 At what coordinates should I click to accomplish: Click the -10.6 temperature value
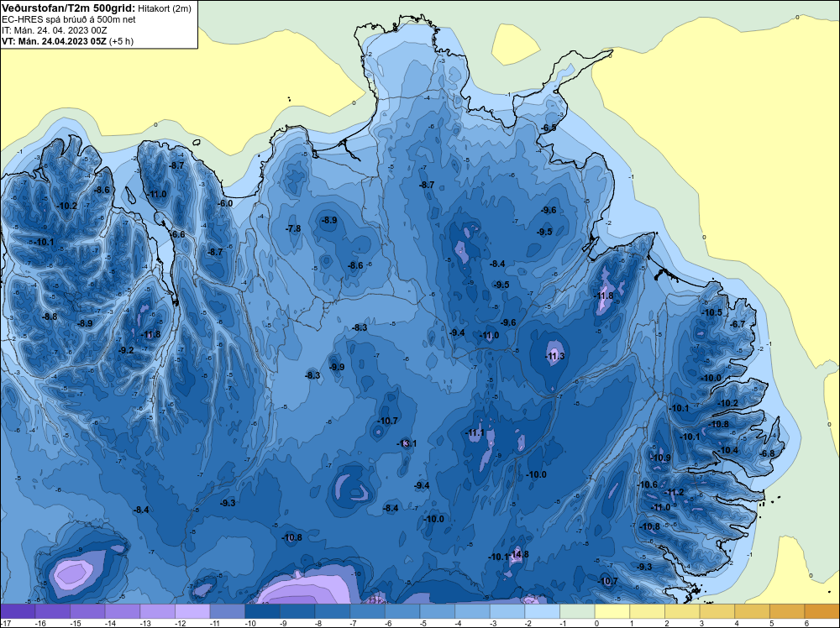point(647,484)
